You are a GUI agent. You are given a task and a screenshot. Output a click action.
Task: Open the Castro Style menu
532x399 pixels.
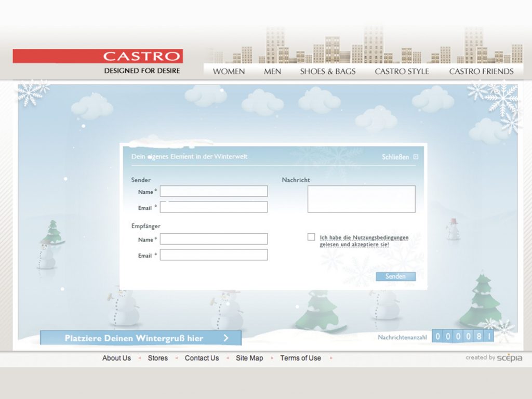[x=402, y=72]
